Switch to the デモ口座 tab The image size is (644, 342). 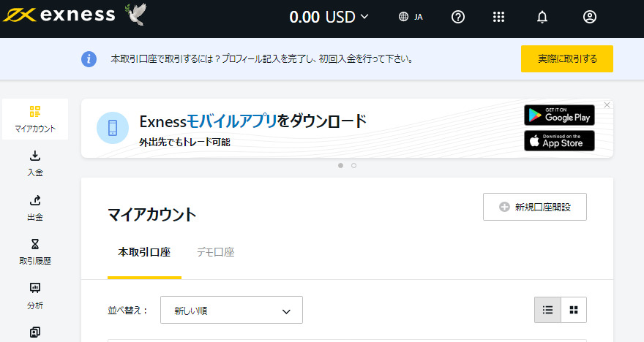coord(216,252)
